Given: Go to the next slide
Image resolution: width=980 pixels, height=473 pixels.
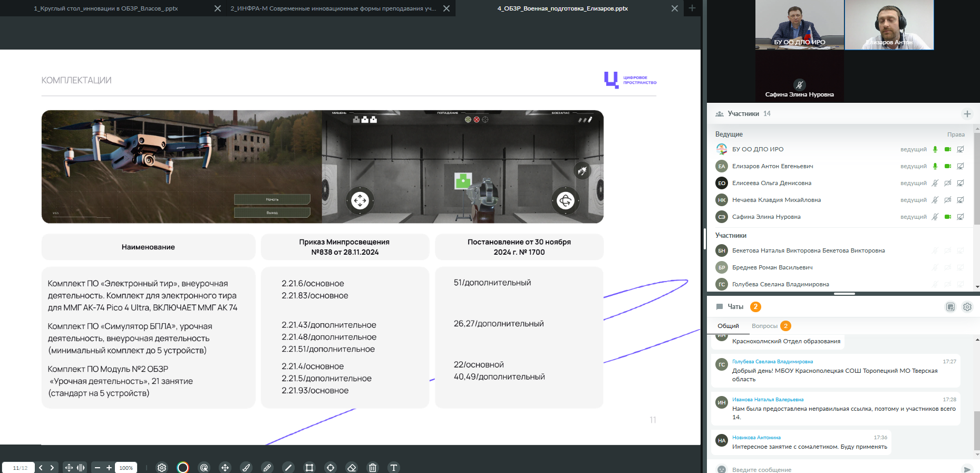Looking at the screenshot, I should pos(52,468).
